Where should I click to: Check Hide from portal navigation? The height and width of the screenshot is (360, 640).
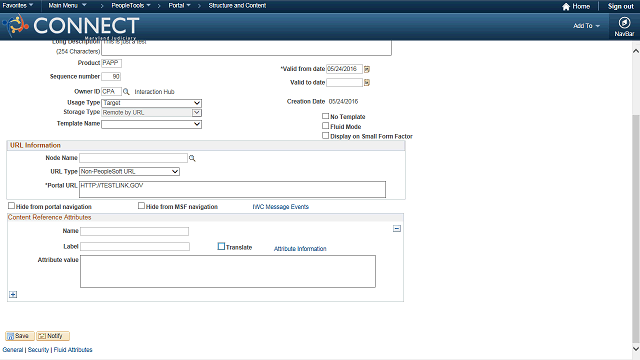pos(11,206)
